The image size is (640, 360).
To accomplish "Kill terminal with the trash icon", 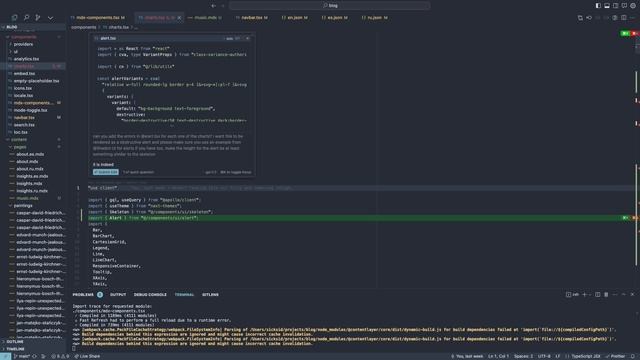I will pyautogui.click(x=606, y=295).
